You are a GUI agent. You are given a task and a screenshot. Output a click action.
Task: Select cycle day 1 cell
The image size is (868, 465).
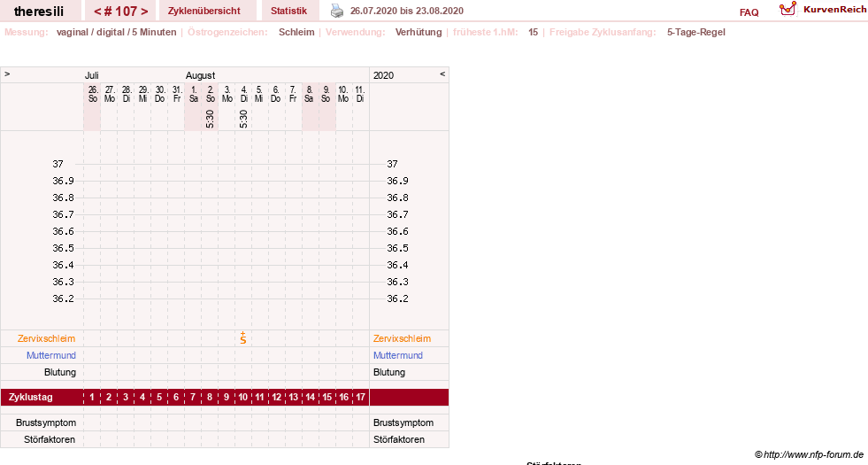92,398
